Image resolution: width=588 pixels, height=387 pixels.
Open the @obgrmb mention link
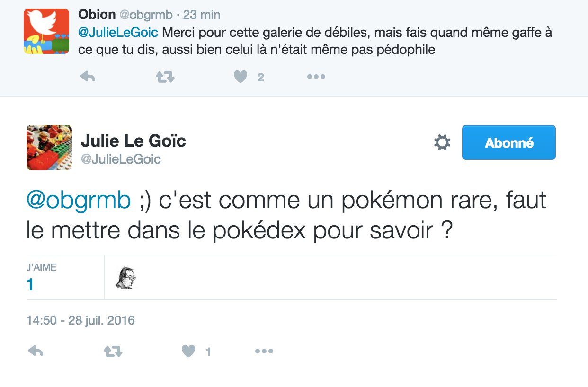[x=79, y=201]
